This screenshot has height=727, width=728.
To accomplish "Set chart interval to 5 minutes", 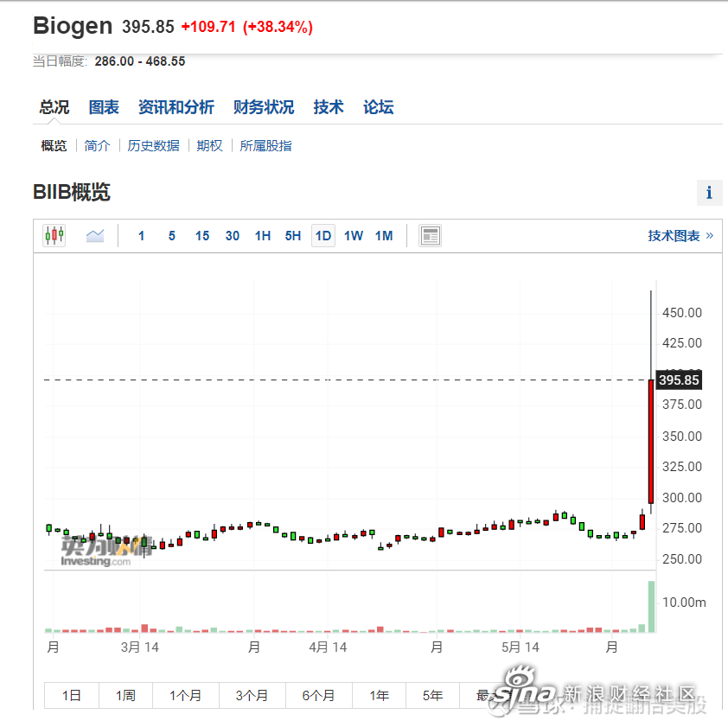I will pos(172,236).
